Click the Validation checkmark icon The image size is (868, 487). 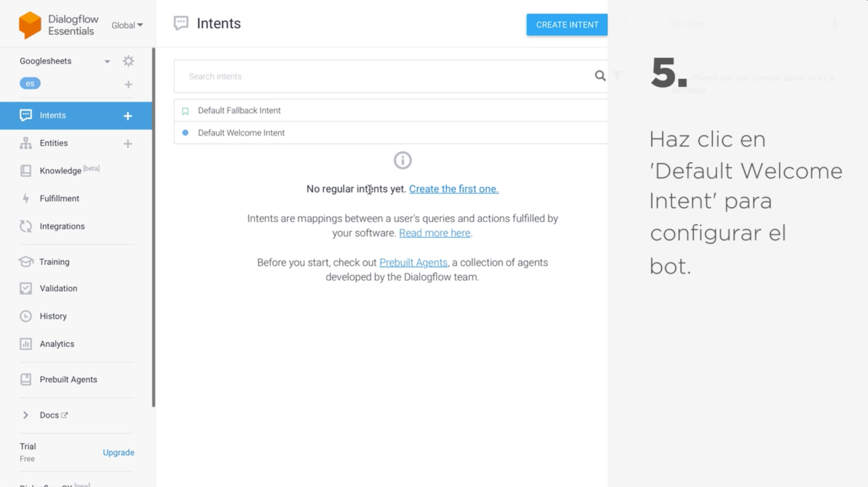click(25, 289)
